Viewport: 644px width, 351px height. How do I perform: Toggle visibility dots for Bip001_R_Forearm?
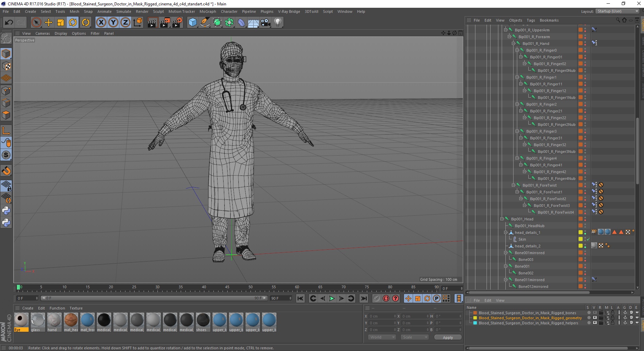585,37
